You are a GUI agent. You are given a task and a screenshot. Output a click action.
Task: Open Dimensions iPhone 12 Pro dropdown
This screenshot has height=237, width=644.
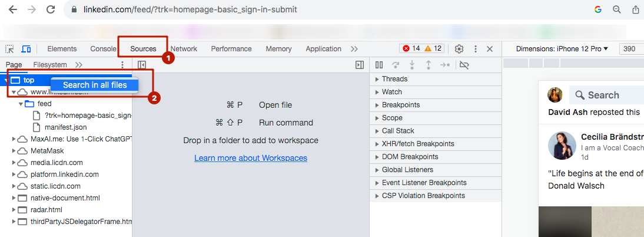(562, 49)
